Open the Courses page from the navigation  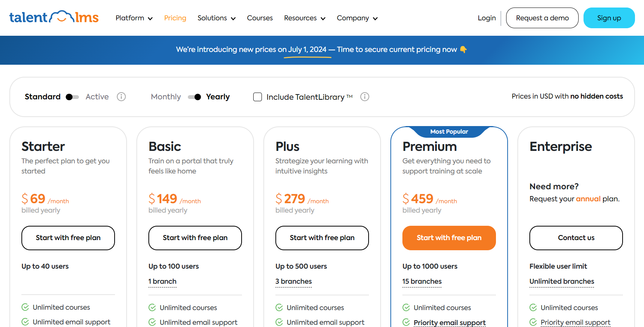[x=260, y=18]
